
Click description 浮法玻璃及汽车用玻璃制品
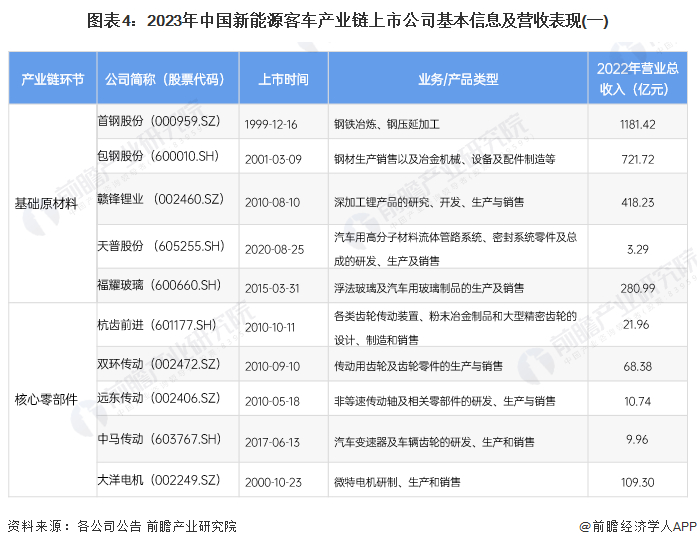[429, 288]
